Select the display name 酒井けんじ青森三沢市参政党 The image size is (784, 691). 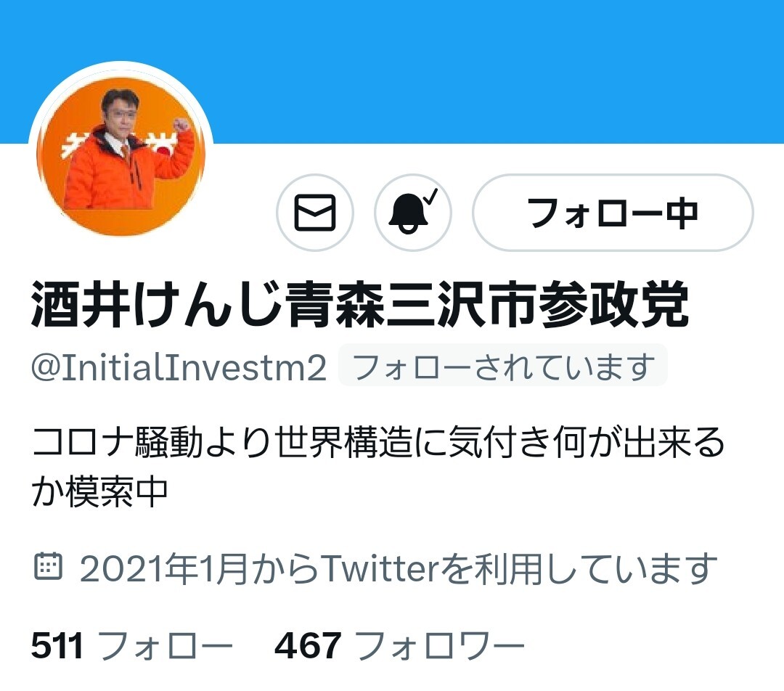(360, 305)
